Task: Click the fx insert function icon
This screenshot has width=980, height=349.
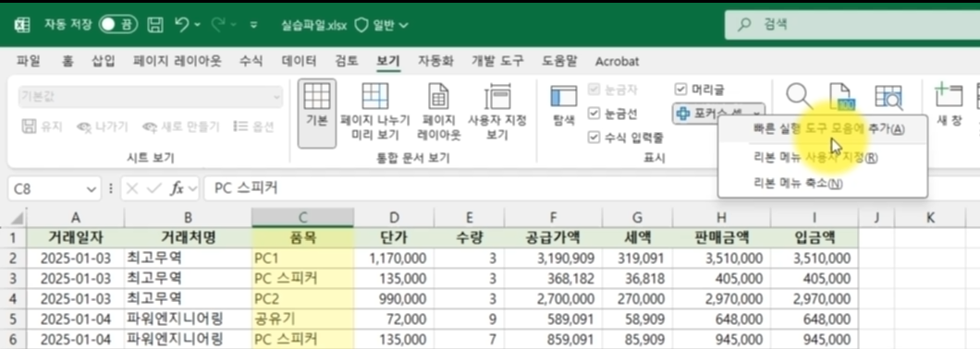Action: [178, 188]
